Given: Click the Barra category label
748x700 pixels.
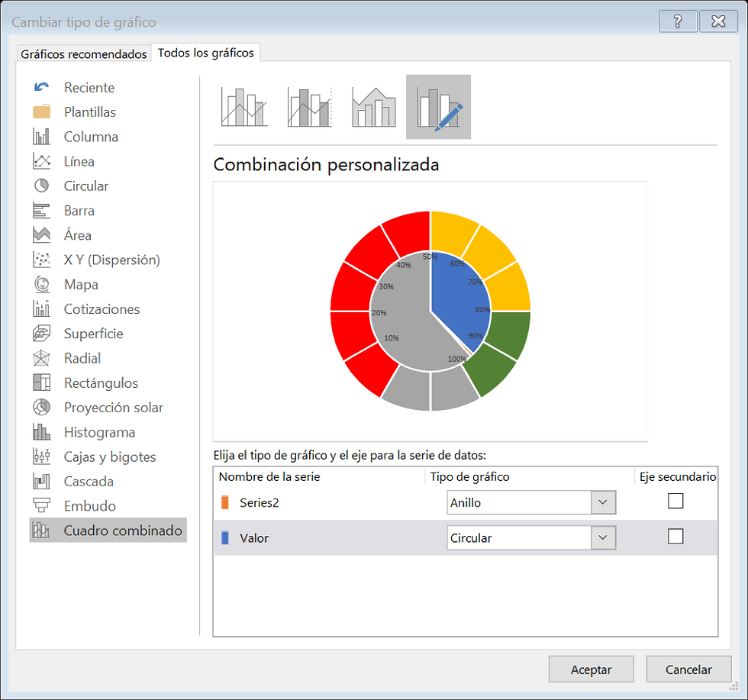Looking at the screenshot, I should 79,211.
